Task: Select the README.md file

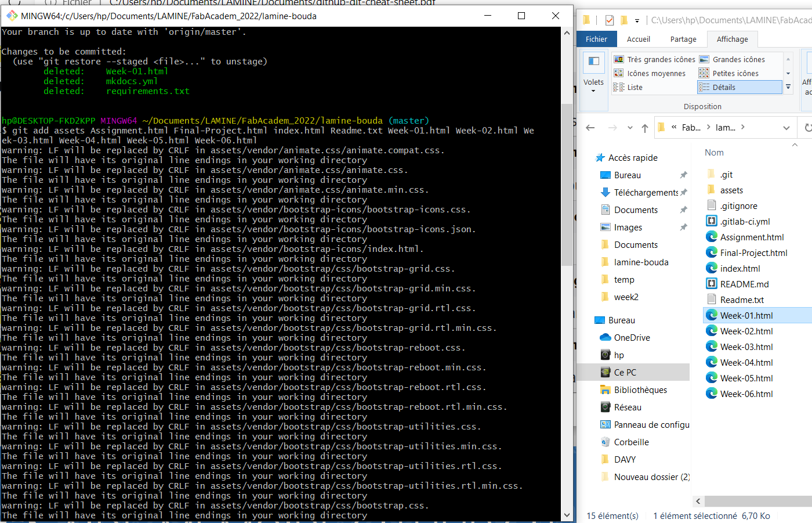Action: (x=744, y=284)
